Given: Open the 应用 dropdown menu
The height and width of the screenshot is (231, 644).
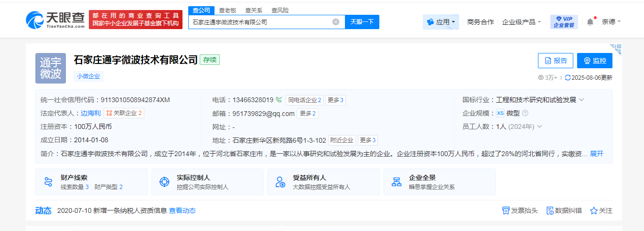Looking at the screenshot, I should click(441, 22).
